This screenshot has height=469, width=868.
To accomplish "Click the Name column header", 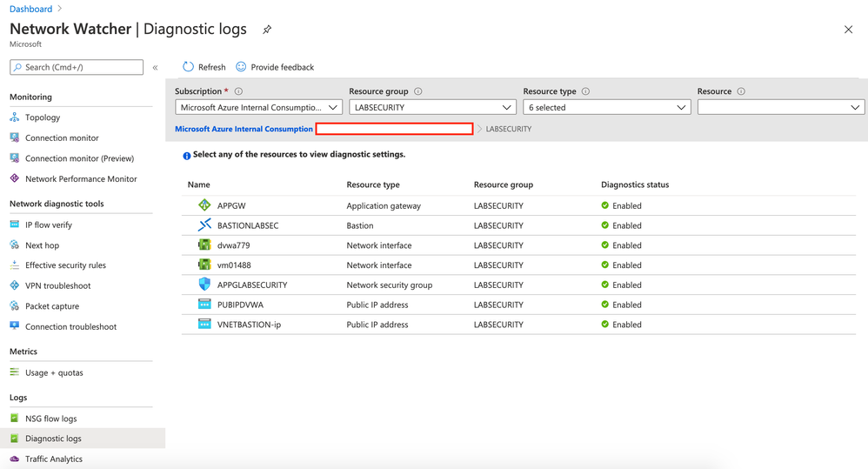I will click(198, 184).
